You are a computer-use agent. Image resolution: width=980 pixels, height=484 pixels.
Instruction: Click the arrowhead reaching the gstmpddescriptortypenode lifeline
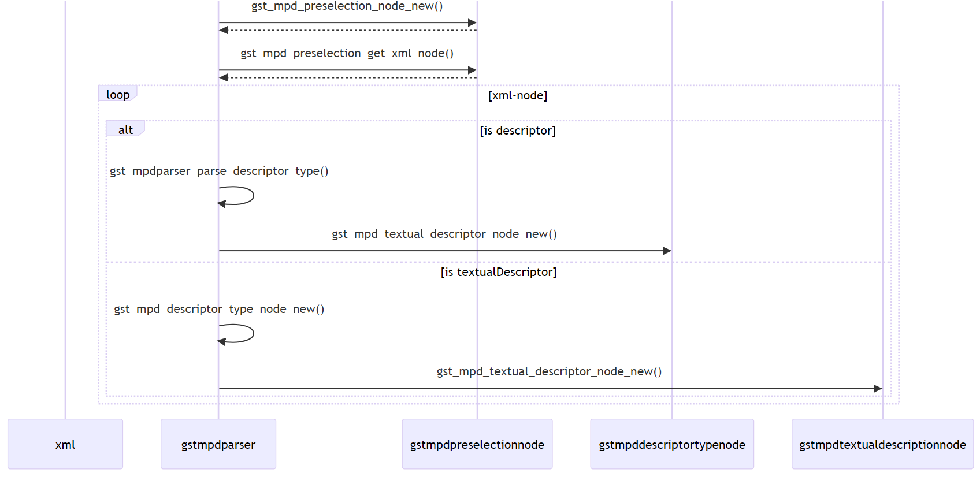[667, 251]
